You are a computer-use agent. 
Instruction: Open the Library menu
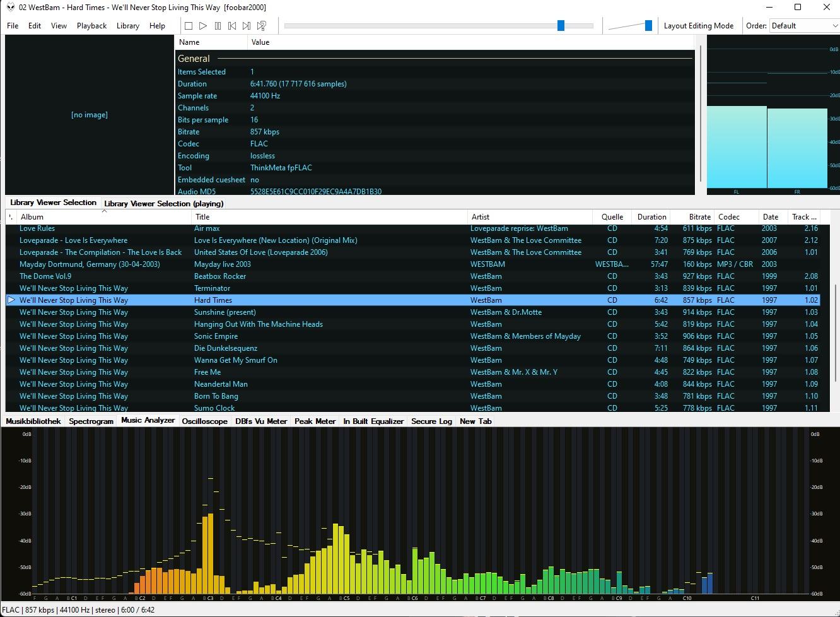pyautogui.click(x=128, y=26)
